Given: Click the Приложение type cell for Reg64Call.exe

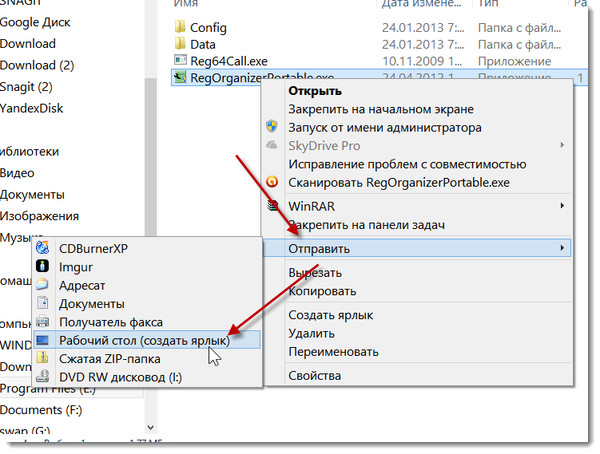Looking at the screenshot, I should [x=515, y=61].
